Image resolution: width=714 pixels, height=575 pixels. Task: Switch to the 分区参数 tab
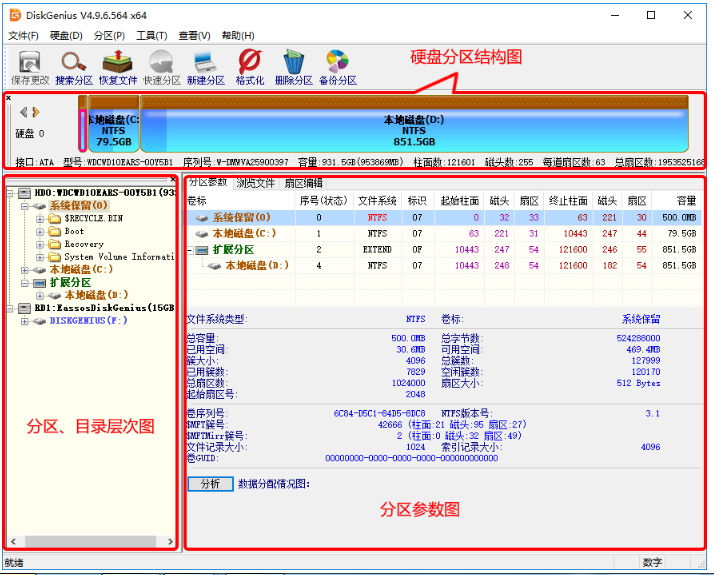pos(209,183)
